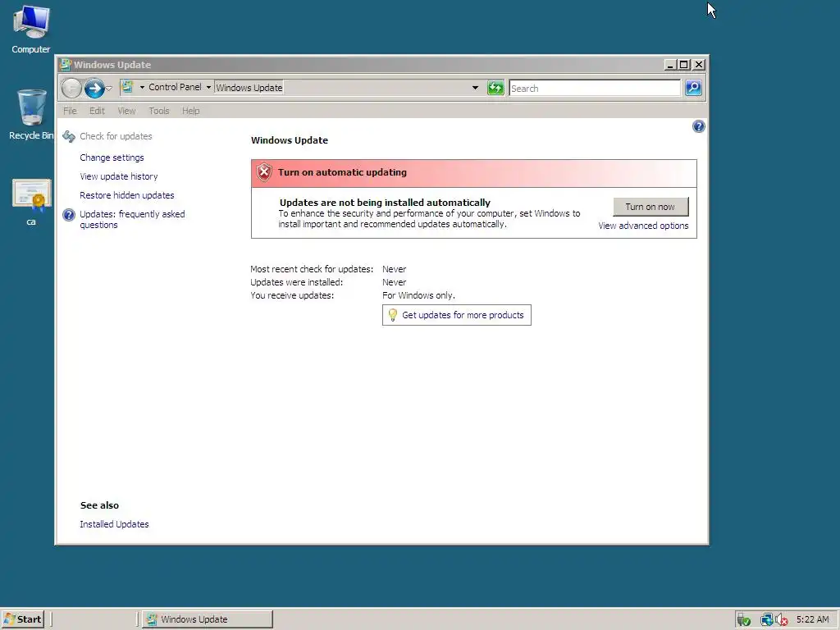
Task: Click the muted volume tray icon
Action: [x=782, y=620]
